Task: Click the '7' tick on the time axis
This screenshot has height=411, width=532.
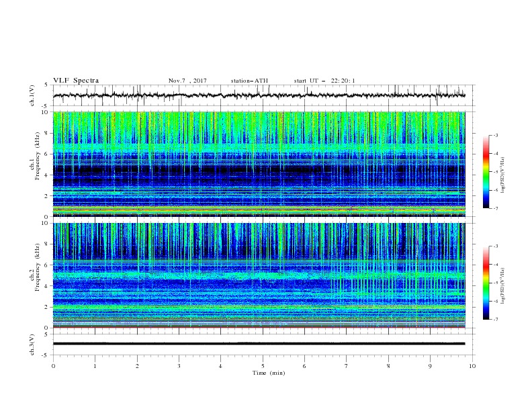Action: [x=347, y=366]
